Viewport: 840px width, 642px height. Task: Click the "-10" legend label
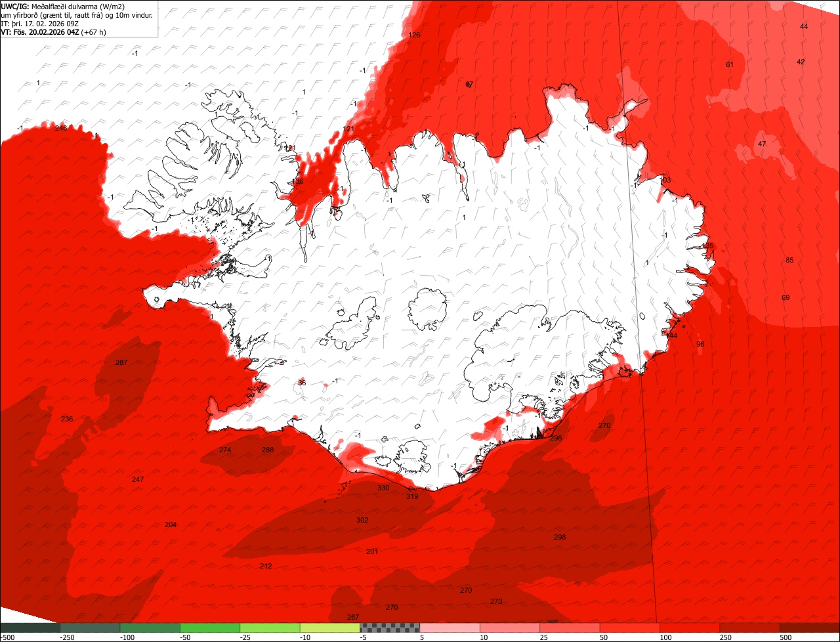pos(306,637)
